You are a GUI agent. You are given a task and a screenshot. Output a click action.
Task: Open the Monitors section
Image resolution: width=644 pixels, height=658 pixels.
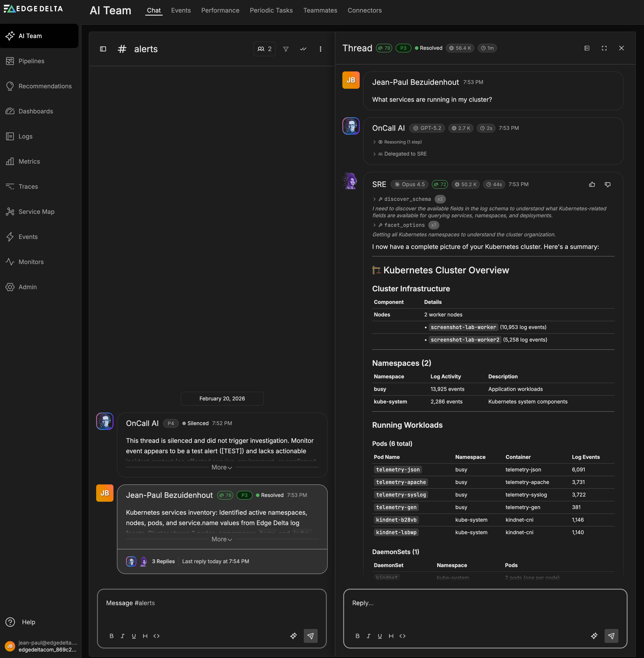point(31,262)
